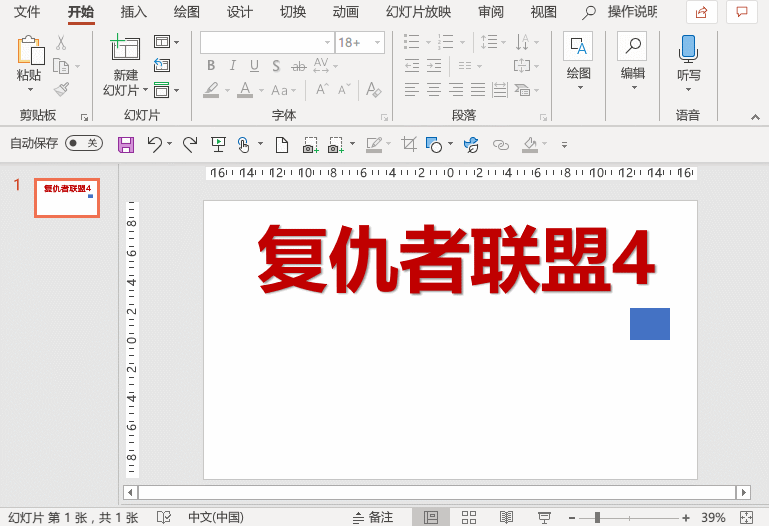Click the 听写 Dictate button
769x526 pixels.
689,63
